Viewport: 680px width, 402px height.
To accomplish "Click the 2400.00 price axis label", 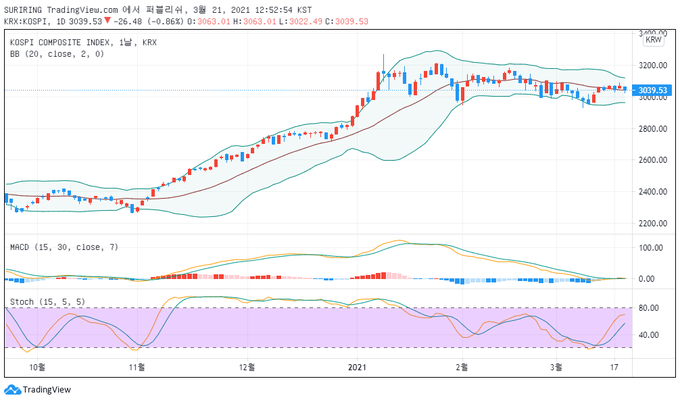I will [653, 191].
